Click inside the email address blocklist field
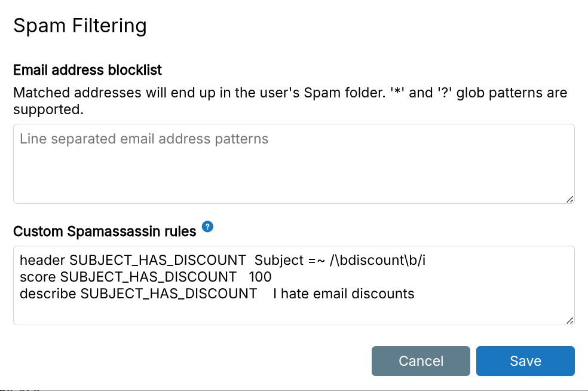This screenshot has height=391, width=588. tap(293, 161)
